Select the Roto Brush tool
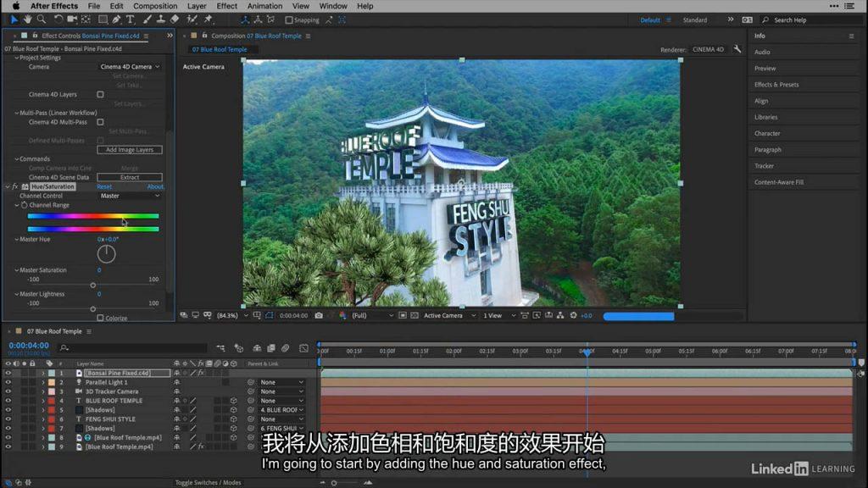Viewport: 868px width, 488px height. (192, 20)
